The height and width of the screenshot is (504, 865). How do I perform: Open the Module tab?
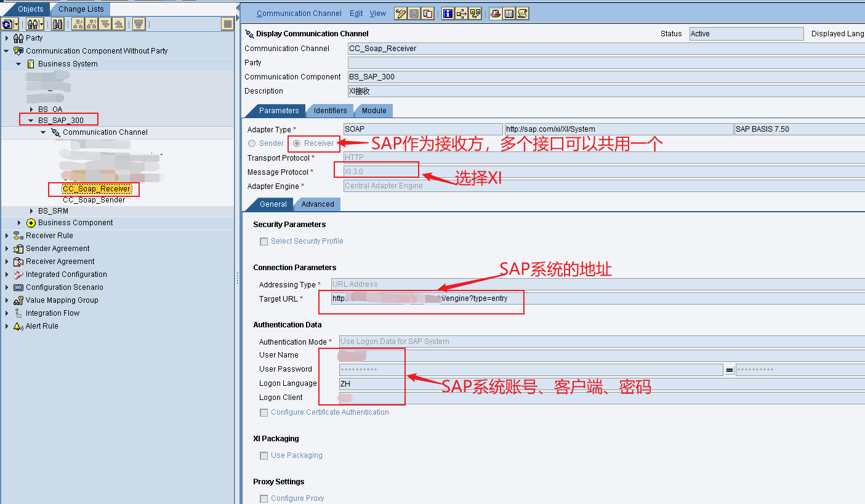[x=374, y=111]
